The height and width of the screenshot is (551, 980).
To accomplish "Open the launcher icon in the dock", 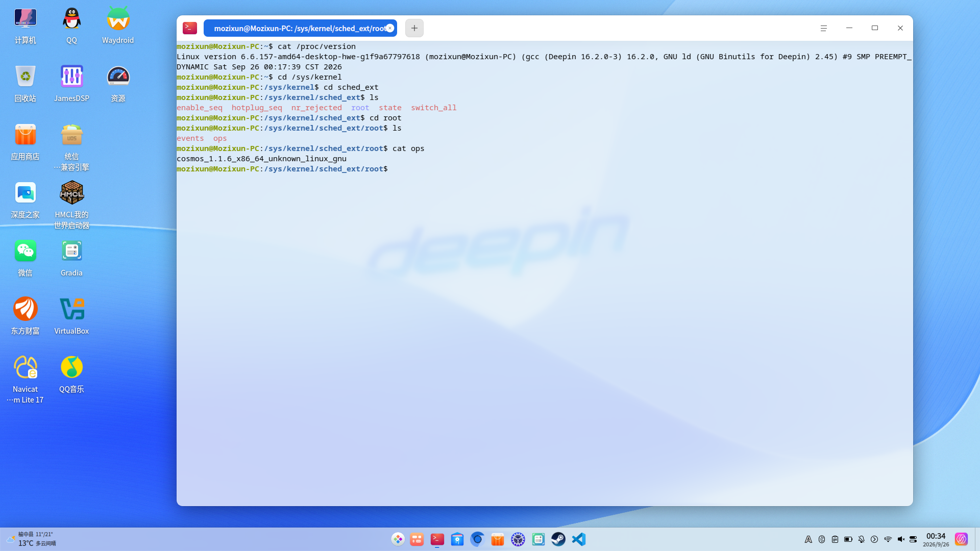I will pyautogui.click(x=398, y=539).
